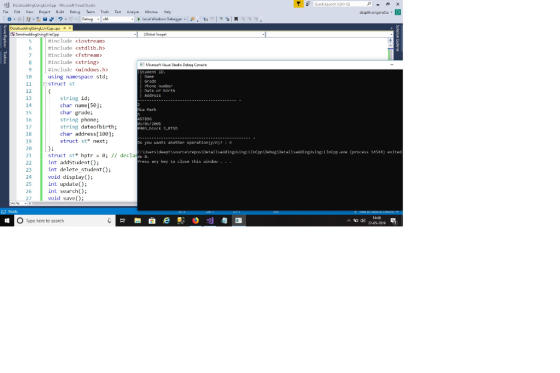
Task: Click the Windows taskbar search box
Action: [x=64, y=221]
